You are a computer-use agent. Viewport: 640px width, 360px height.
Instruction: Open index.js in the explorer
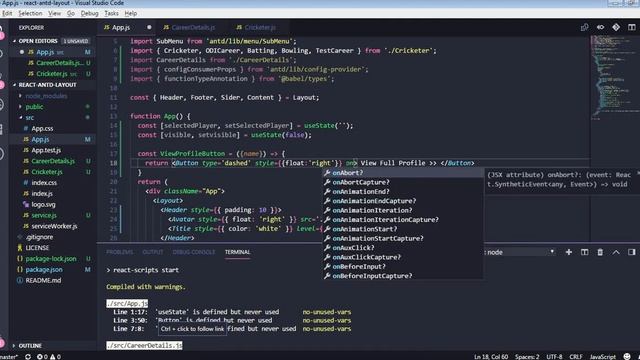pyautogui.click(x=42, y=193)
